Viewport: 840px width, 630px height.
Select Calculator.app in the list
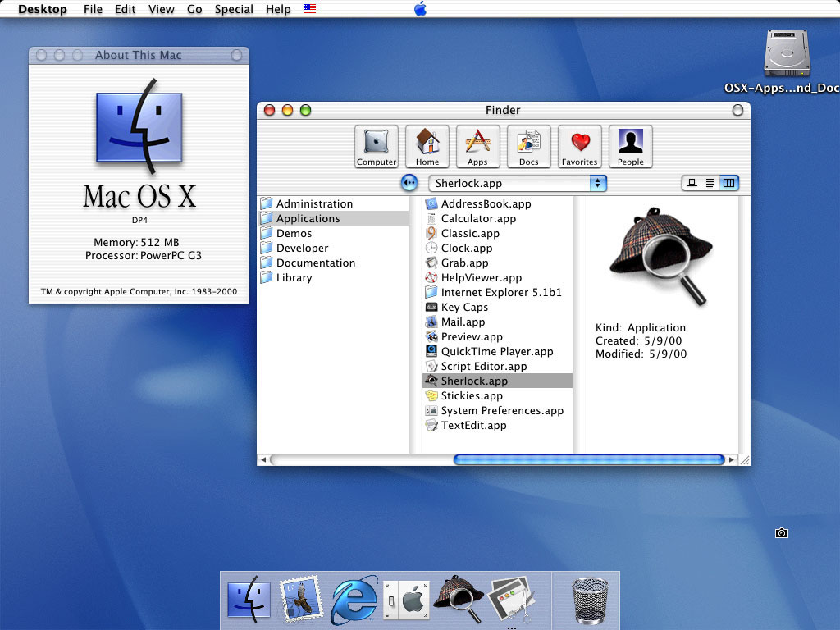[x=498, y=218]
